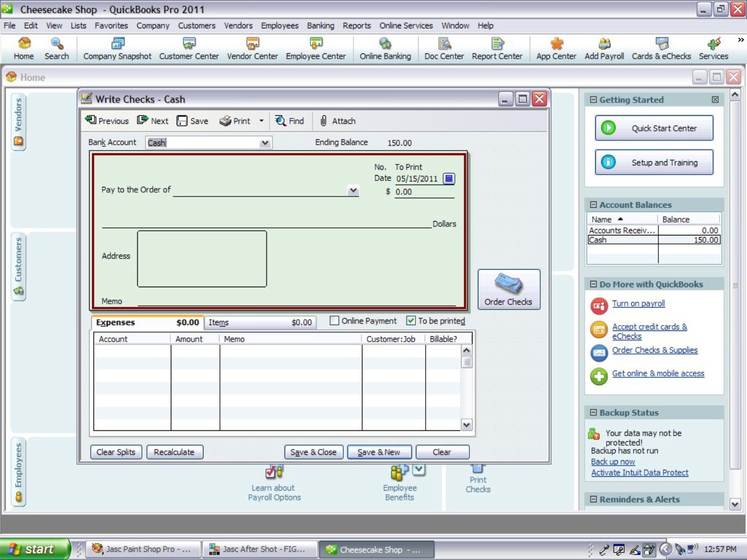
Task: Collapse the Getting Started section
Action: tap(593, 100)
